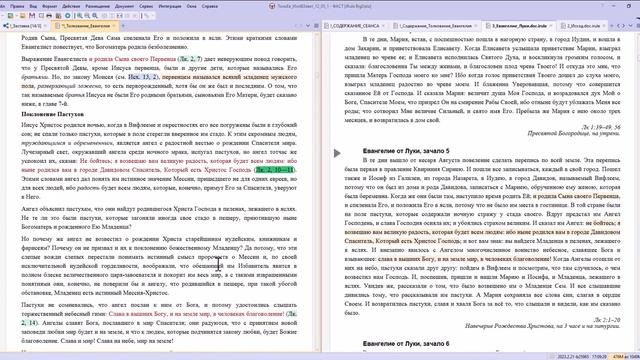Click the red text и родила Сына своего Первенца

132,59
